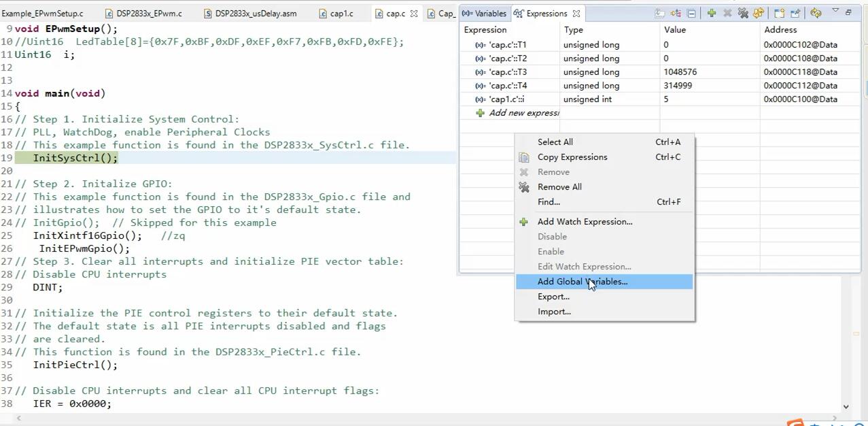Screen dimensions: 868x426
Task: Toggle Show Type Names in Expressions toolbar
Action: click(659, 13)
